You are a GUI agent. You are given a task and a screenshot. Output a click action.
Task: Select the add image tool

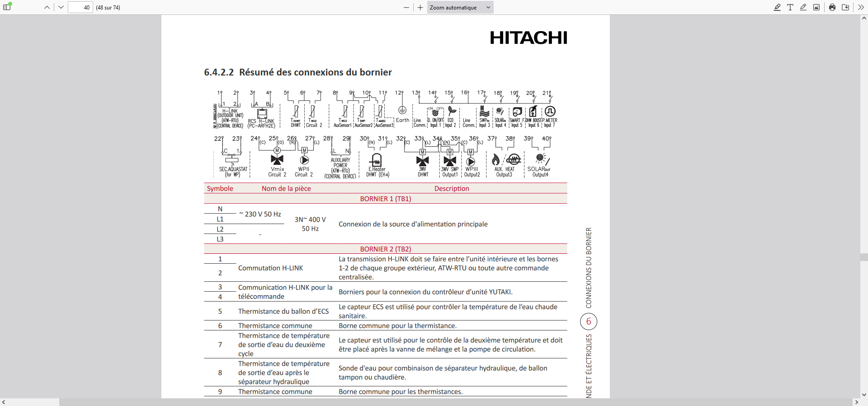816,7
